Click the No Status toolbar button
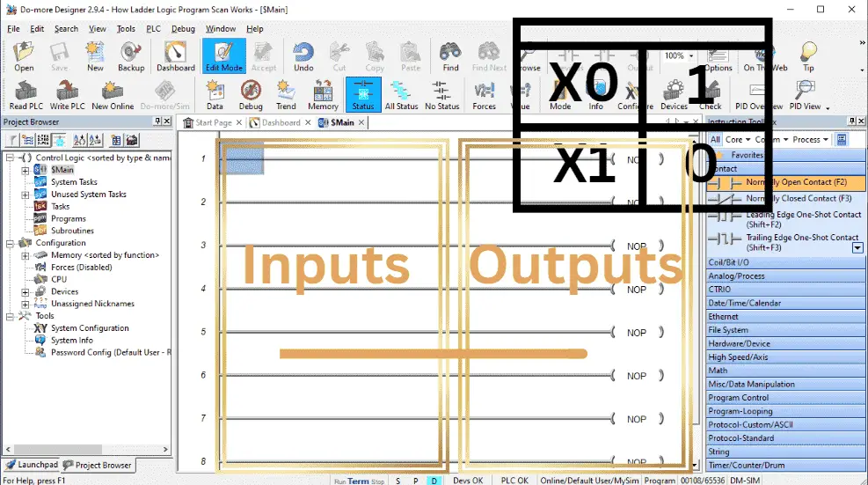 (x=441, y=95)
